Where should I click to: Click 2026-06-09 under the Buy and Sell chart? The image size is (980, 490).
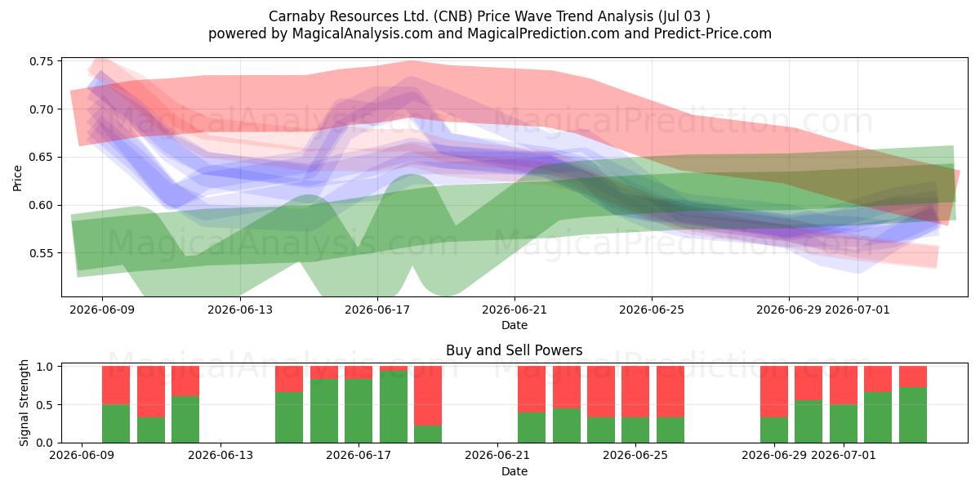[x=82, y=456]
